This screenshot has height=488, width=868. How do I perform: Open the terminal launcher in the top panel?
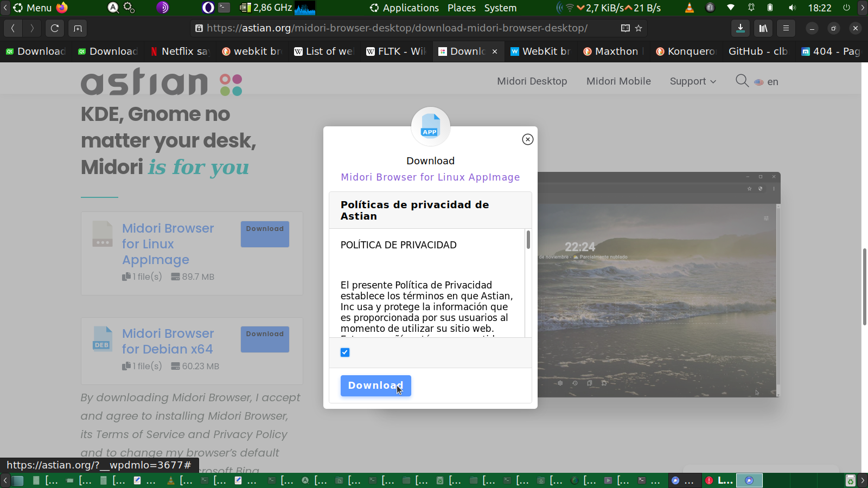[x=224, y=8]
